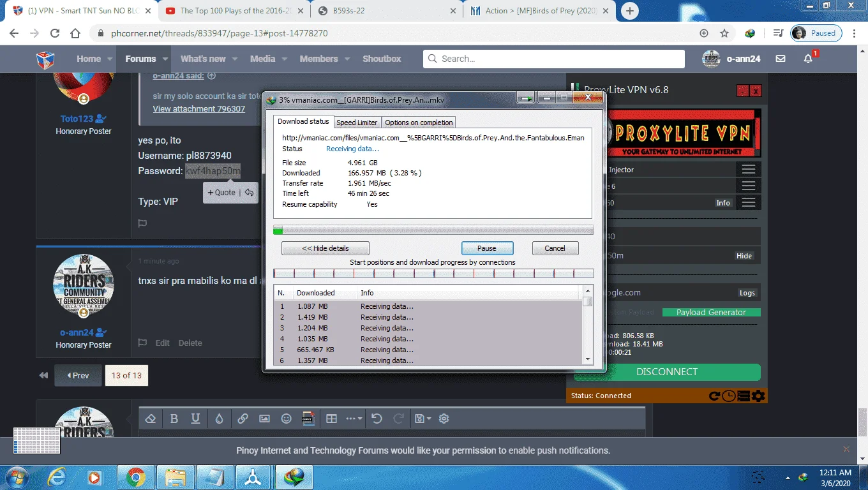This screenshot has height=490, width=868.
Task: Open smilies picker in reply editor
Action: click(287, 419)
